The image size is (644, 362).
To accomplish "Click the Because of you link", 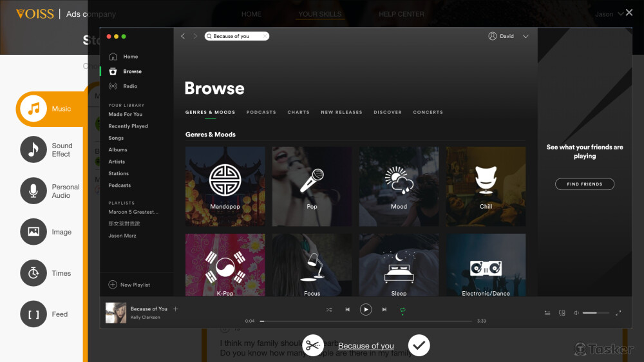I will [x=366, y=346].
